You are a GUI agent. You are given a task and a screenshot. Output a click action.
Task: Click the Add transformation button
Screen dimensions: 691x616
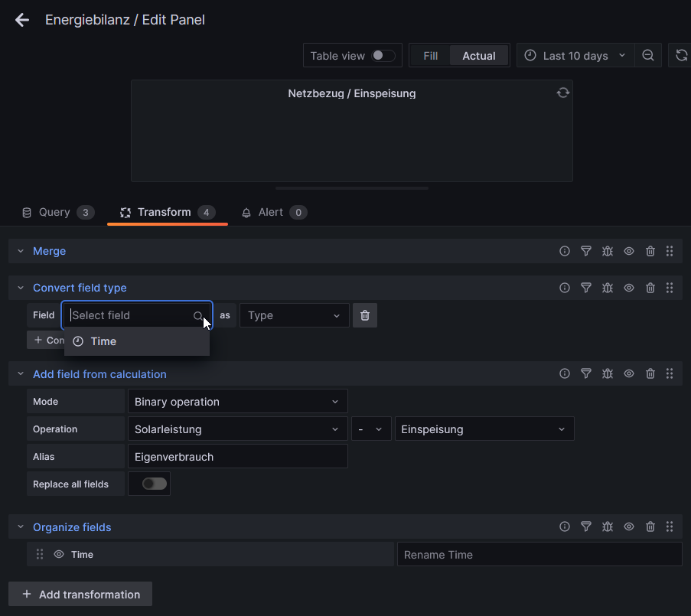(80, 595)
